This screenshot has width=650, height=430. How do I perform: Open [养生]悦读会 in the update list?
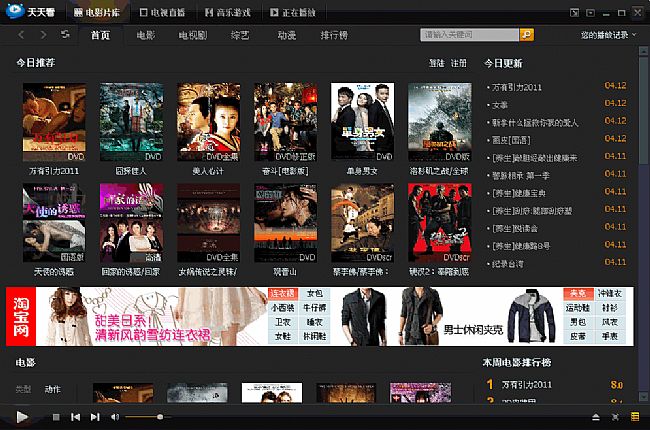coord(515,228)
